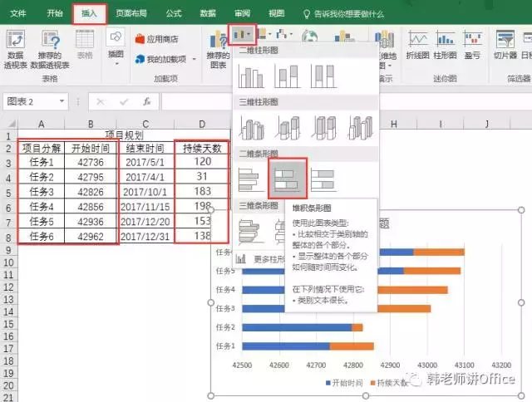Open Recommended PivotTables (推荐的数据透视表)
Screen dimensions: 532x402
(x=50, y=49)
